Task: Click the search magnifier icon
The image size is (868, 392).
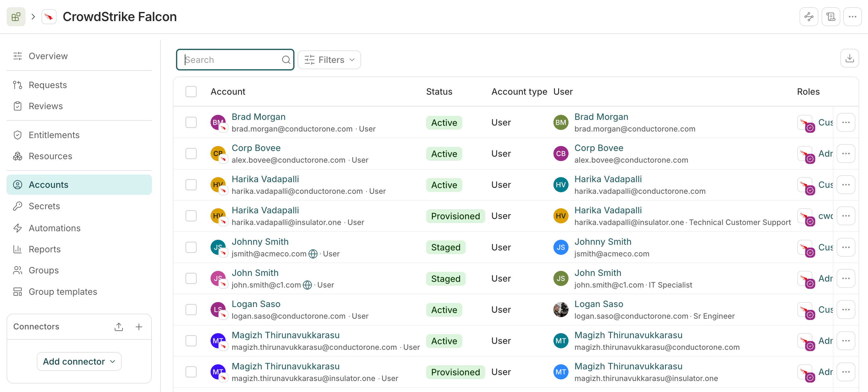Action: pyautogui.click(x=286, y=60)
